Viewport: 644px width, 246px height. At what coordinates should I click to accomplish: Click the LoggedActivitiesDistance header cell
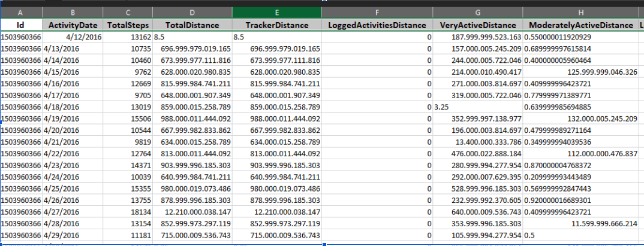(x=377, y=25)
